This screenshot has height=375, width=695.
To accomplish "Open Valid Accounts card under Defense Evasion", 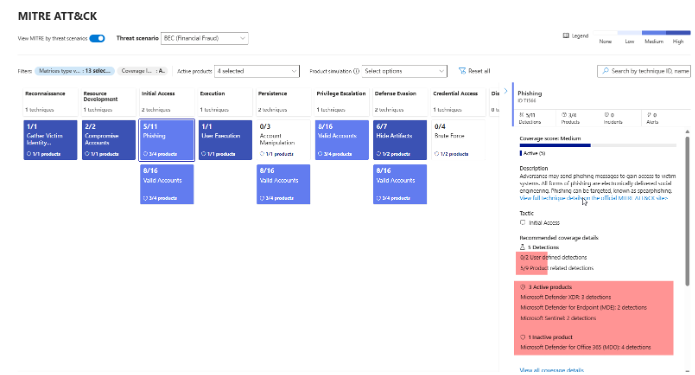I will [x=400, y=184].
